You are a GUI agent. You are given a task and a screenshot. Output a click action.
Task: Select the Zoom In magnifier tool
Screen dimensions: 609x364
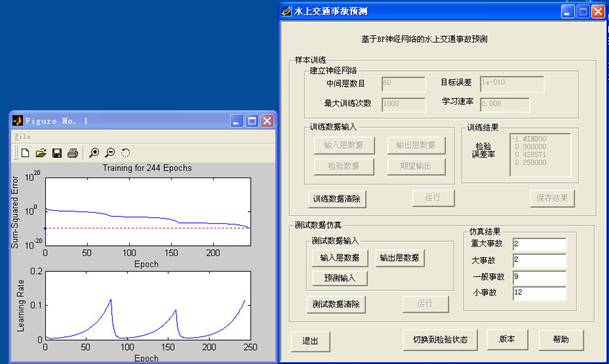(x=94, y=153)
